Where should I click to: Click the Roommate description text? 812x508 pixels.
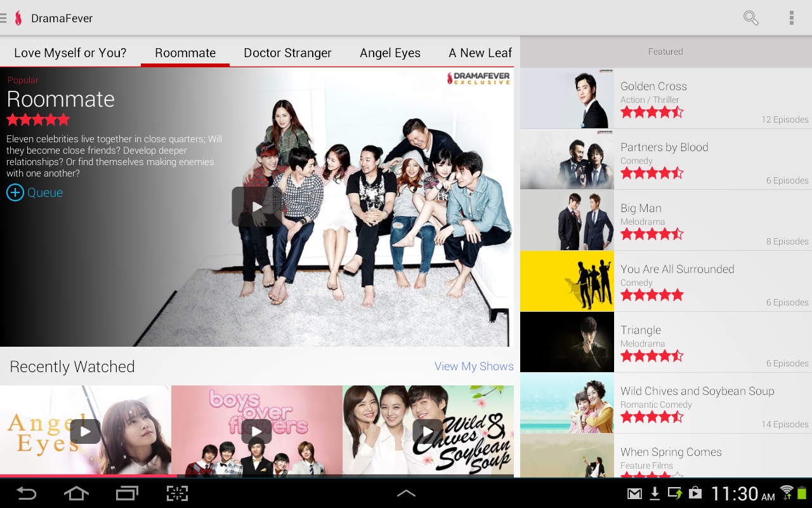coord(114,156)
